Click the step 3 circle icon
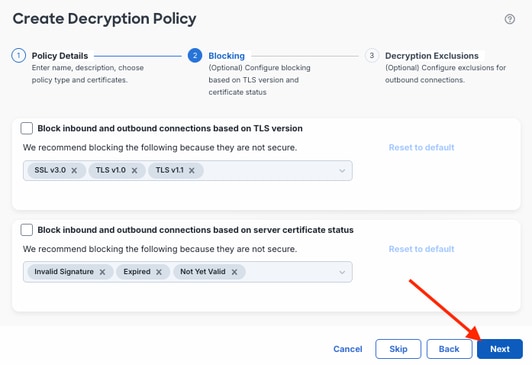Screen dimensions: 532x365 point(372,55)
